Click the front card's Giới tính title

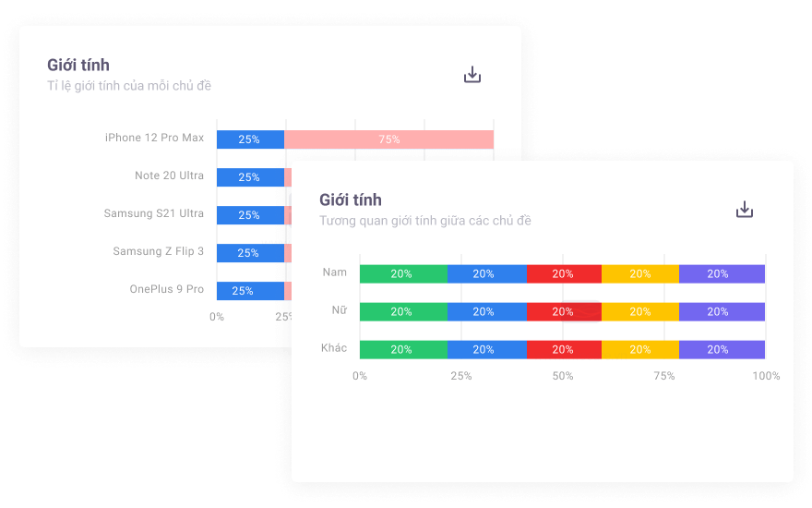click(351, 200)
